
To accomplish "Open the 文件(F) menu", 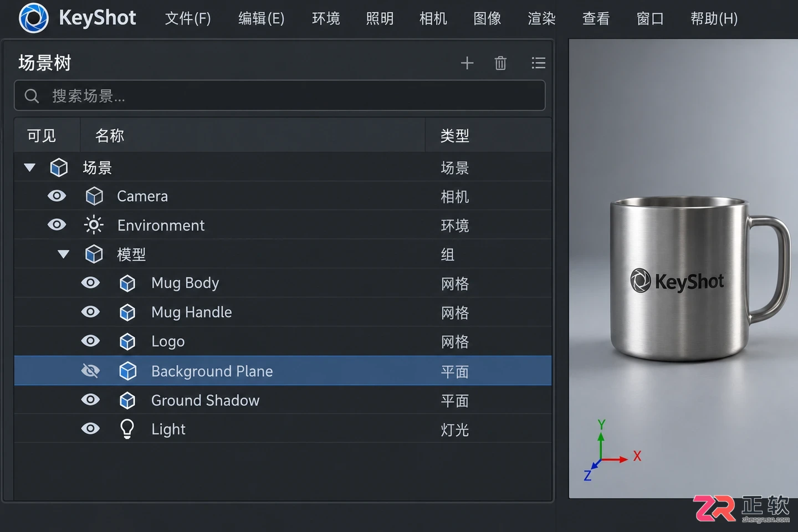I will 188,19.
